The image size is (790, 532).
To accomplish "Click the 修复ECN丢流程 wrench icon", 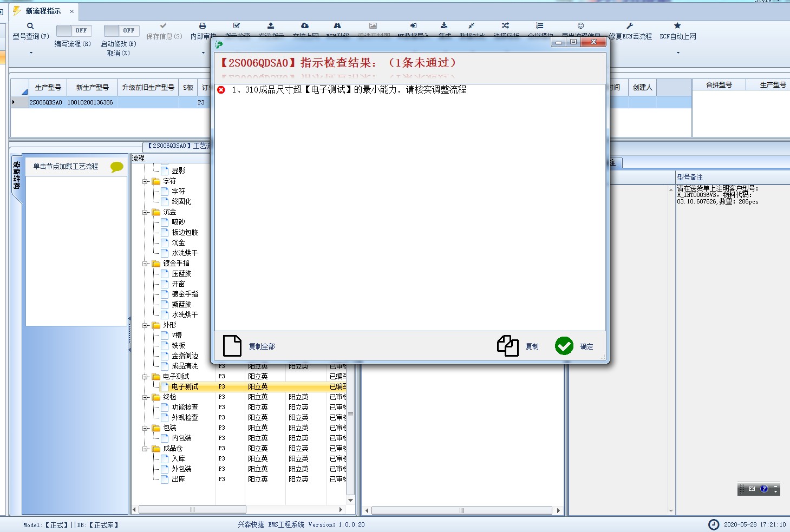I will pos(630,26).
